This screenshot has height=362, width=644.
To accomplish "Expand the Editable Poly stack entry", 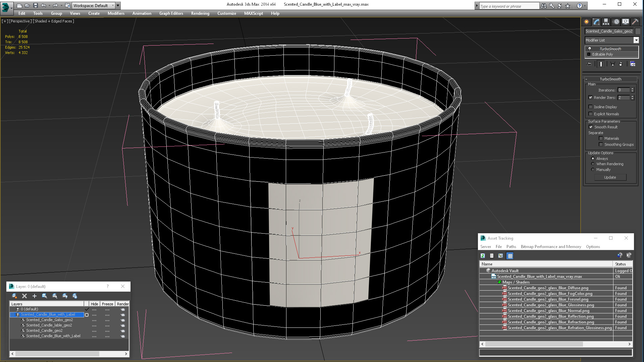I will coord(589,54).
